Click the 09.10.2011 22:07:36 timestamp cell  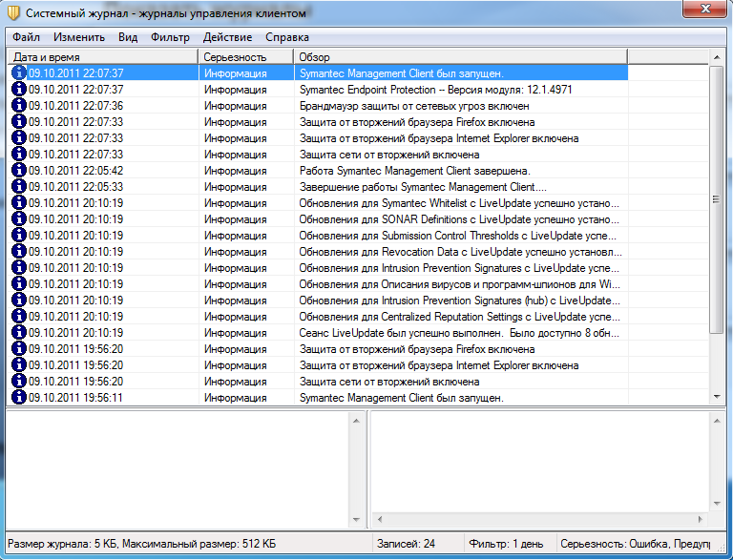(75, 106)
